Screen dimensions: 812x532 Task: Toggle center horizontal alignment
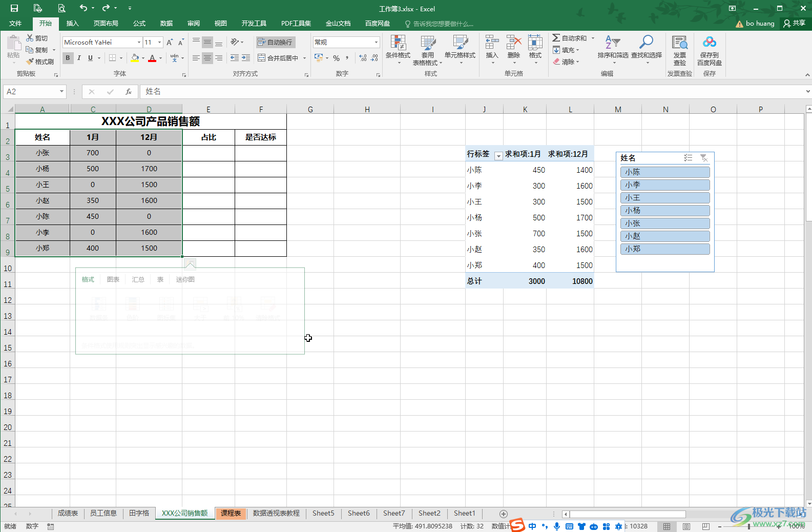coord(207,58)
